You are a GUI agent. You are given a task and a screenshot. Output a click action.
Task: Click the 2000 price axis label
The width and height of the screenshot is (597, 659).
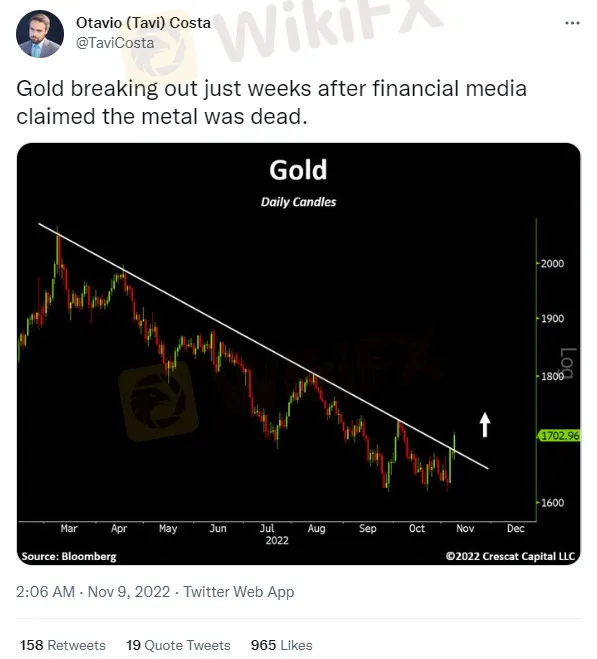[552, 264]
